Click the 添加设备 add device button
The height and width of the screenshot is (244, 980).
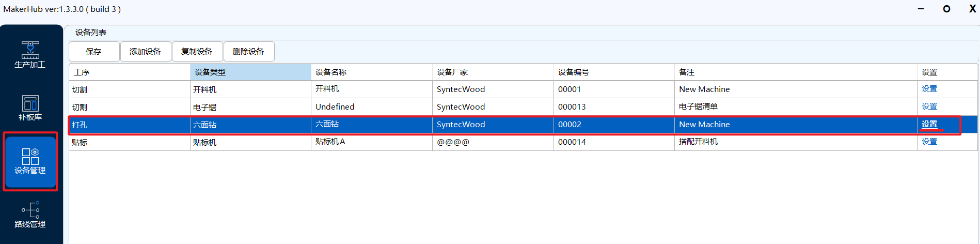145,52
